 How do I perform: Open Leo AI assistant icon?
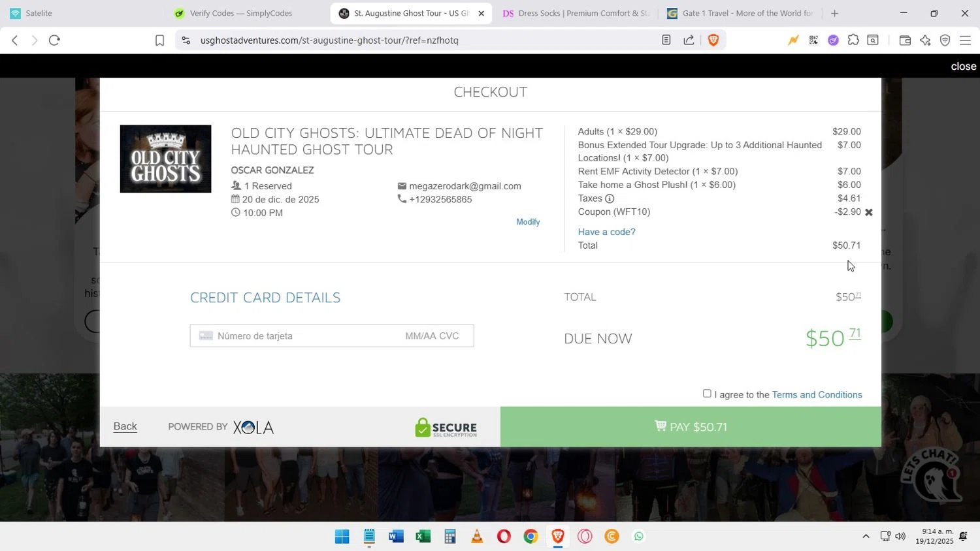pyautogui.click(x=925, y=40)
